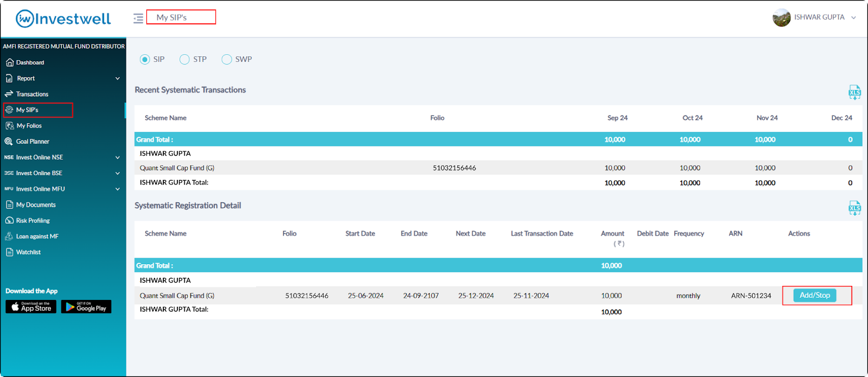Click the monthly frequency cell

click(x=688, y=296)
